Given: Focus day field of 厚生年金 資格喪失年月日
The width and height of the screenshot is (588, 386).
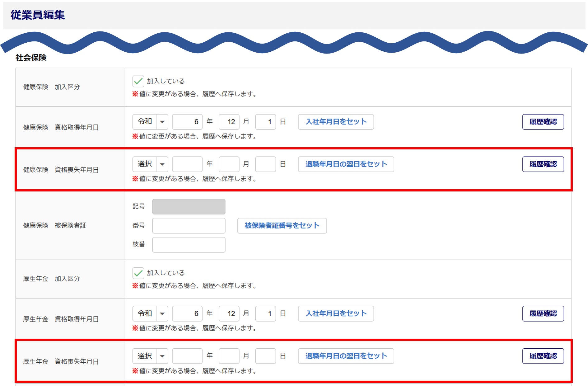Looking at the screenshot, I should [266, 356].
